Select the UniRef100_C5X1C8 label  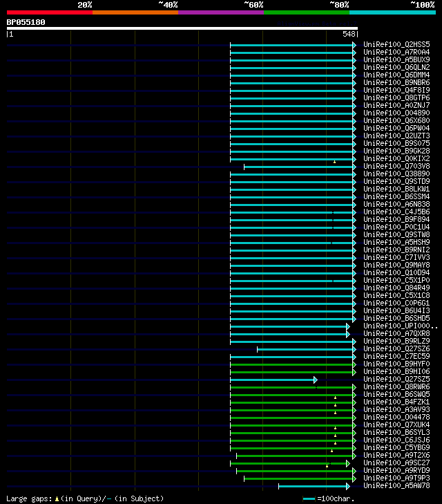point(396,295)
